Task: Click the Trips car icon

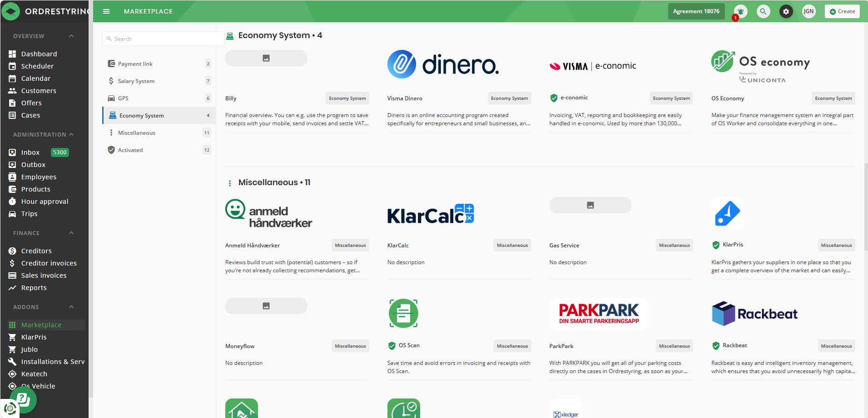Action: click(12, 214)
